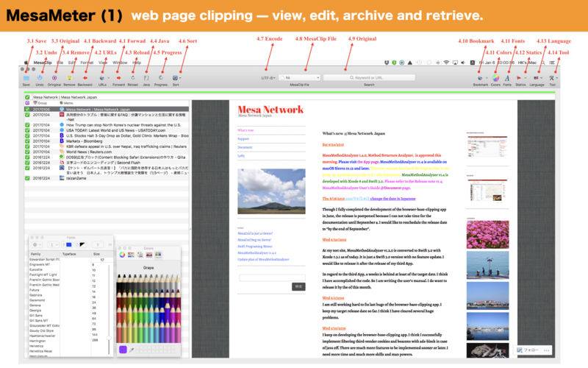This screenshot has width=588, height=368.
Task: Click the Keyword or URL search field
Action: coord(369,78)
